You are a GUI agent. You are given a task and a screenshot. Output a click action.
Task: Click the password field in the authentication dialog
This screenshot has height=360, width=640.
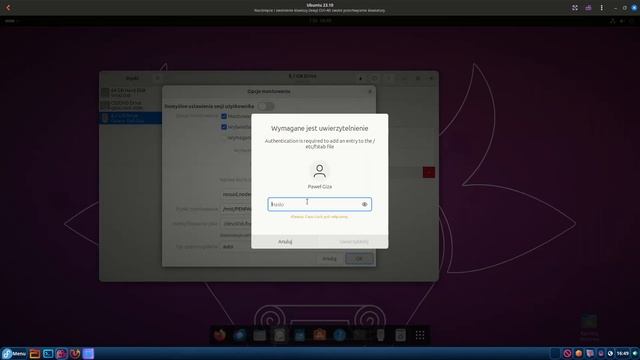pyautogui.click(x=320, y=204)
